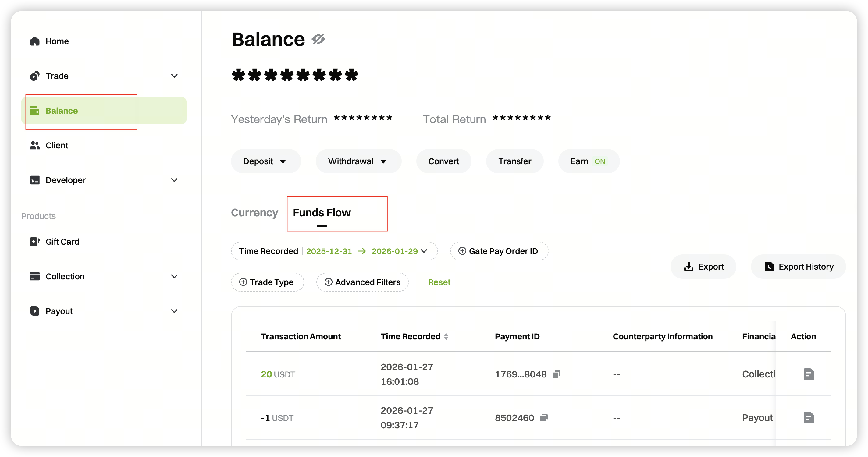Open the Deposit dropdown
The image size is (868, 457).
[x=265, y=161]
